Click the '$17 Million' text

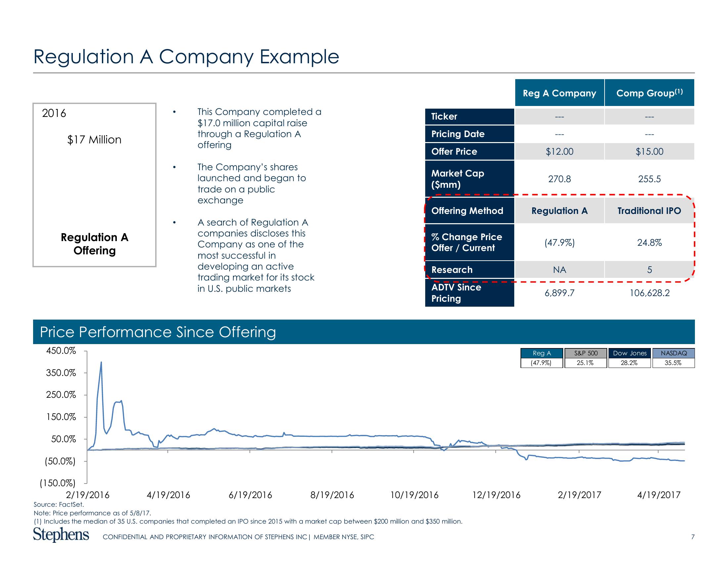(94, 139)
